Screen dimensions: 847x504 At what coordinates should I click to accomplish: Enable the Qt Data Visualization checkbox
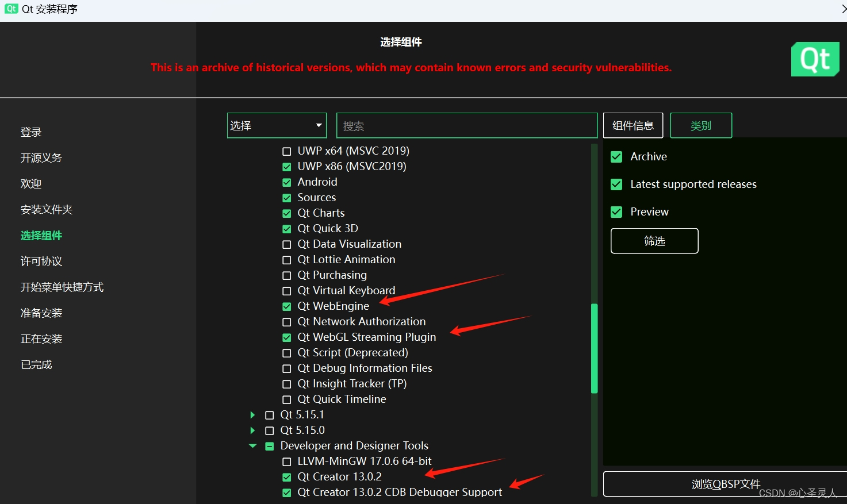(287, 245)
